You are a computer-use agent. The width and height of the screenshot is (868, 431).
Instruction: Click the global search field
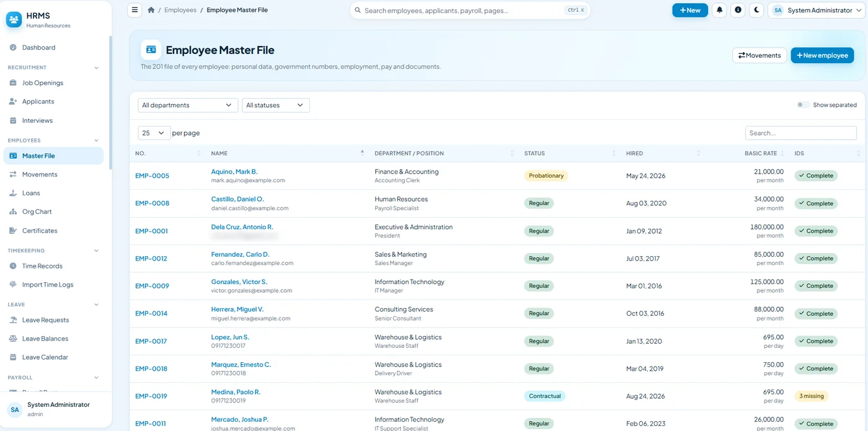click(x=470, y=10)
